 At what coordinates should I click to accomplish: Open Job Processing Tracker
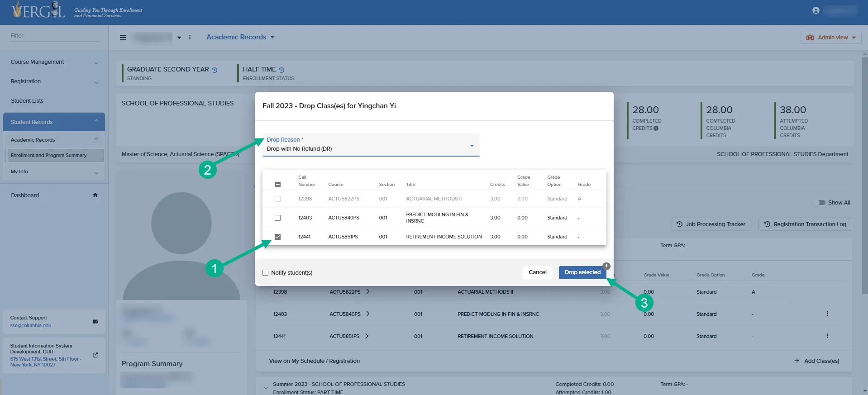tap(711, 224)
